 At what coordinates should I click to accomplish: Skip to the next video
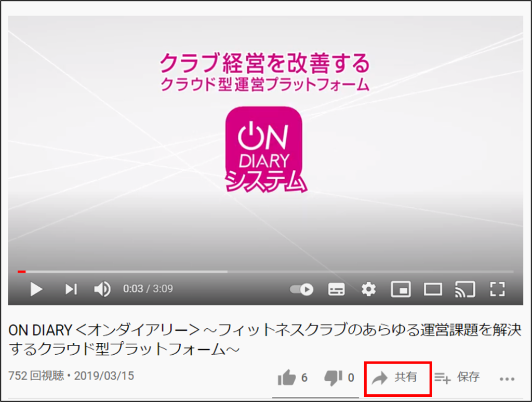click(x=71, y=289)
